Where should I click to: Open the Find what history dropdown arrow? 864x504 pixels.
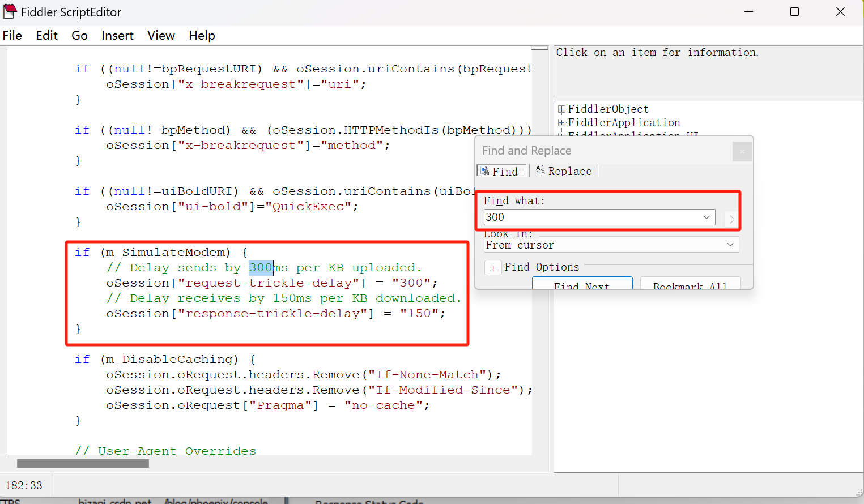point(706,217)
